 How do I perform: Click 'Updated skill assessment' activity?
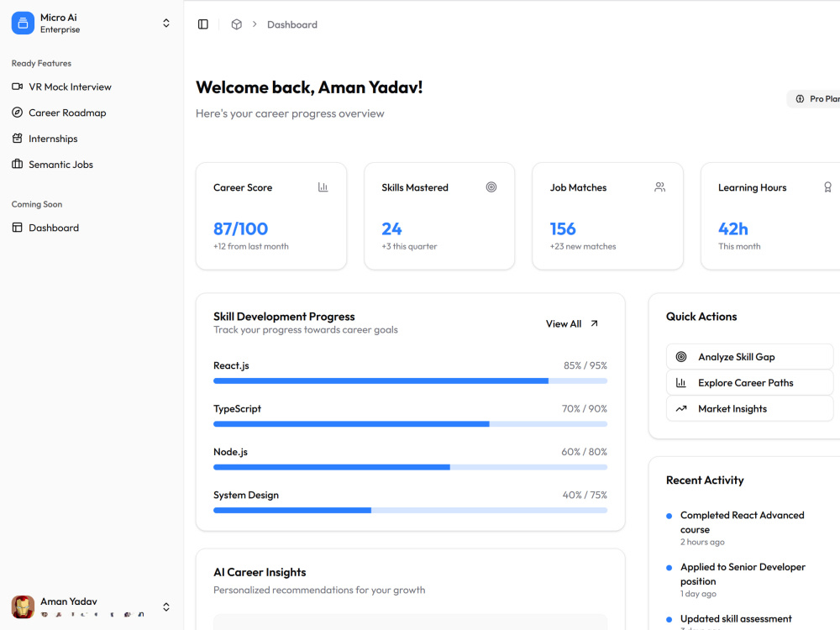tap(736, 619)
